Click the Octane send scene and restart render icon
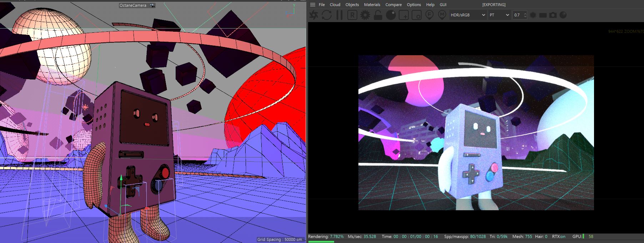Image resolution: width=644 pixels, height=243 pixels. [314, 15]
